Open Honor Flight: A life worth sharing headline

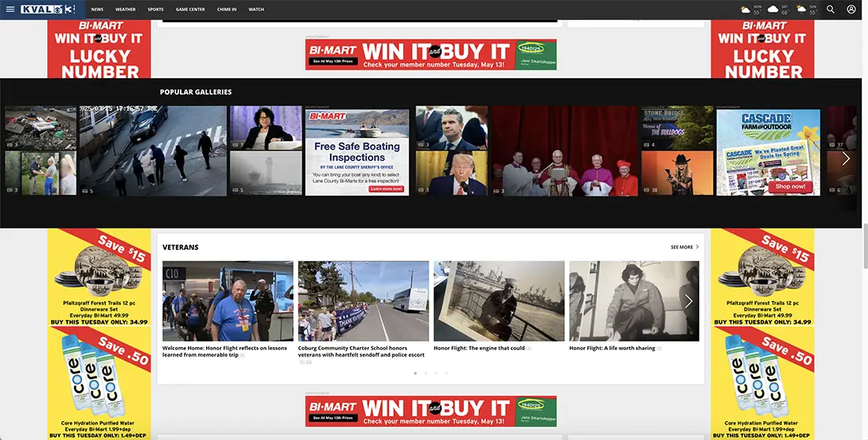612,348
